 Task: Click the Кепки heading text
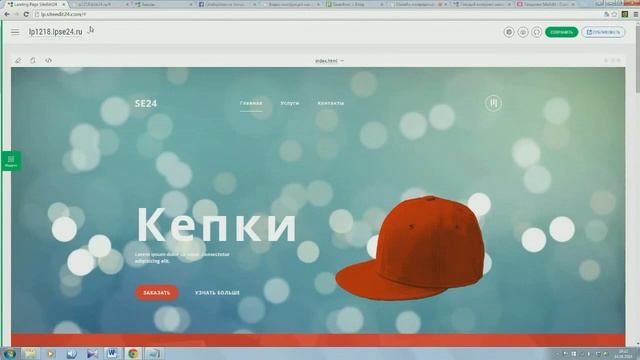point(216,225)
